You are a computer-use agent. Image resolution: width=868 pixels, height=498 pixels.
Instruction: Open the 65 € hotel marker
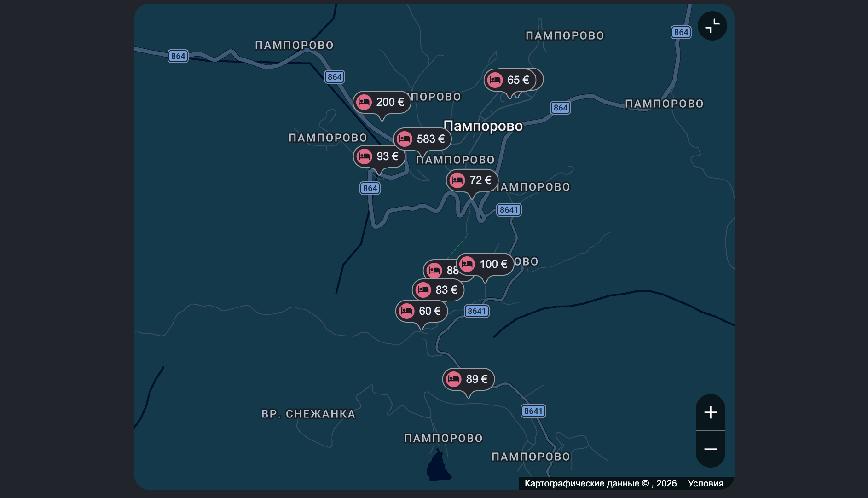point(510,80)
